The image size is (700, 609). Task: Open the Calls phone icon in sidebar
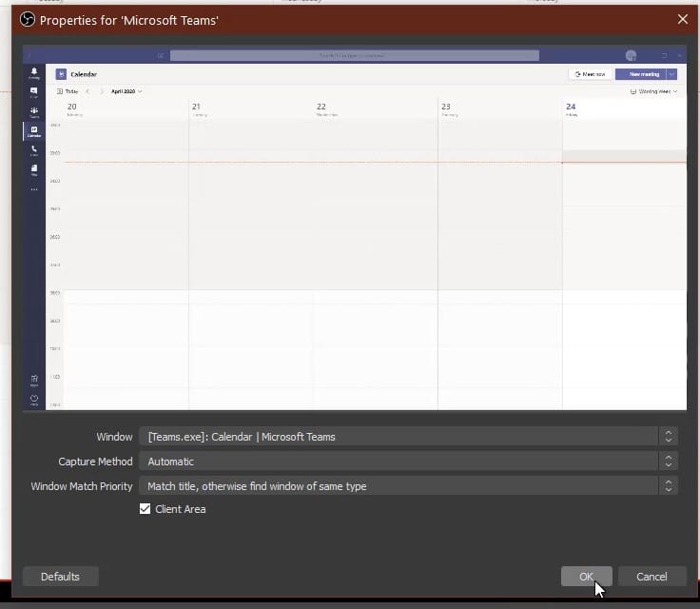coord(34,150)
